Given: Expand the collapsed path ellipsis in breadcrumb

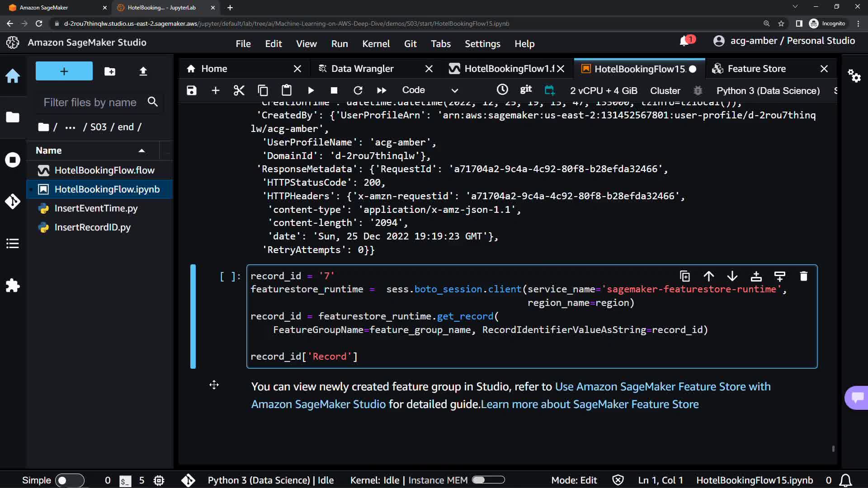Looking at the screenshot, I should coord(70,127).
